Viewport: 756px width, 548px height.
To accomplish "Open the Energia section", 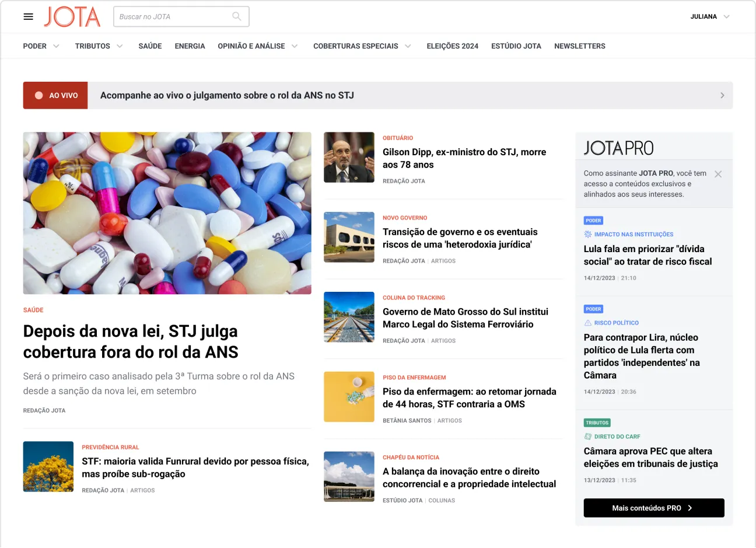I will coord(190,46).
